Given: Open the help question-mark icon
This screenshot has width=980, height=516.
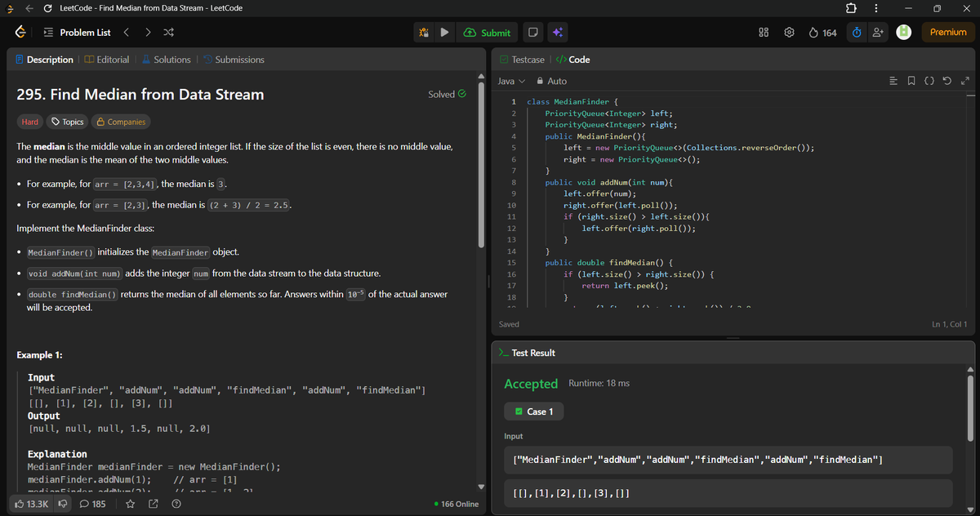Looking at the screenshot, I should pos(176,504).
